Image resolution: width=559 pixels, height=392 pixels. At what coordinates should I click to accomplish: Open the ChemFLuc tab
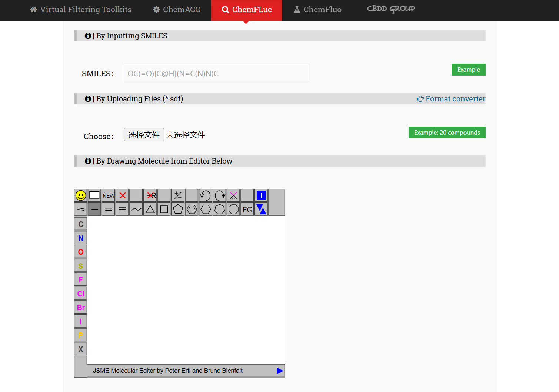(x=246, y=10)
